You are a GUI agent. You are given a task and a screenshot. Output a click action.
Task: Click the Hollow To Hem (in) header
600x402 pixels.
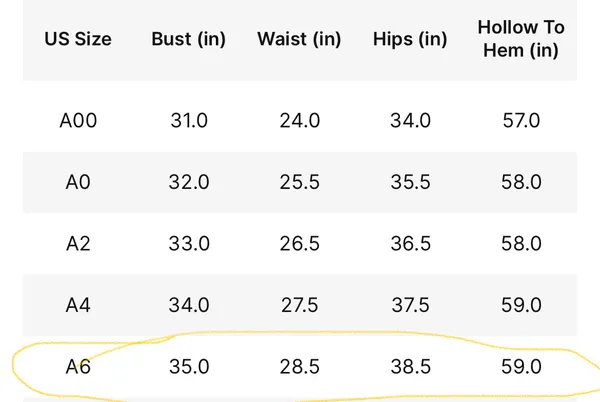coord(521,39)
